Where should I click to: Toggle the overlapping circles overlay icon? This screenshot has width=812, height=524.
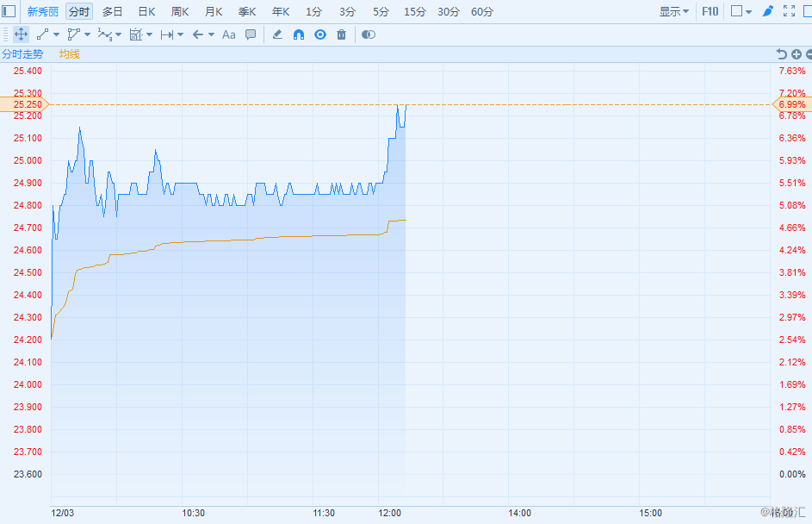pos(369,34)
